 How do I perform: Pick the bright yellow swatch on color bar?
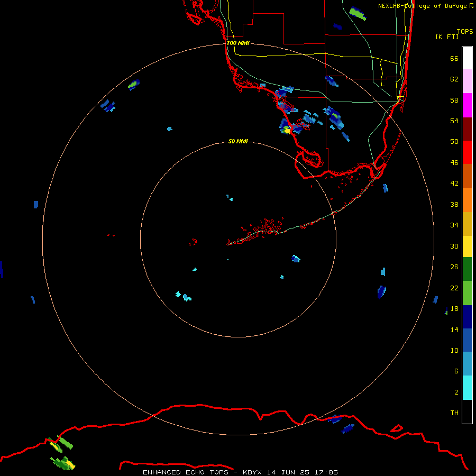pyautogui.click(x=467, y=246)
